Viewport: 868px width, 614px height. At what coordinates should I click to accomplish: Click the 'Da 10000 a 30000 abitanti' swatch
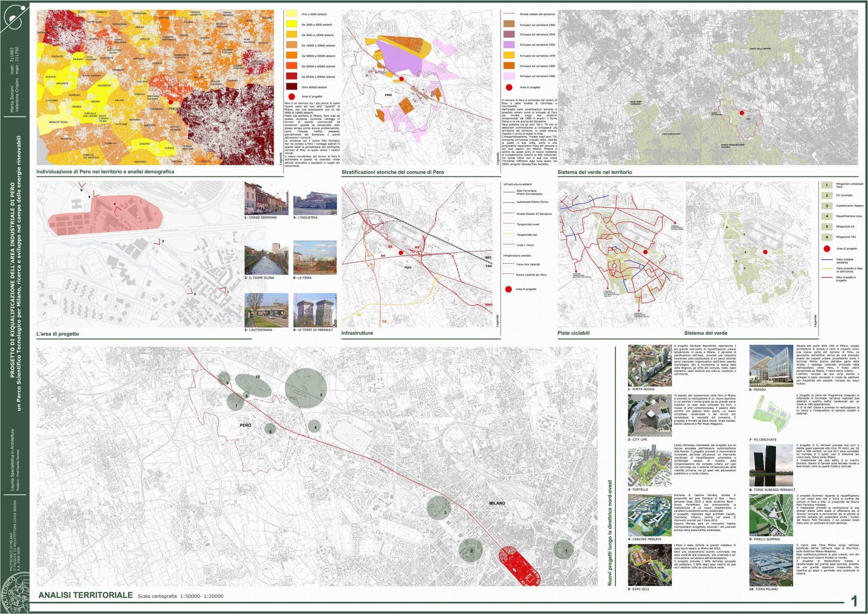[291, 45]
